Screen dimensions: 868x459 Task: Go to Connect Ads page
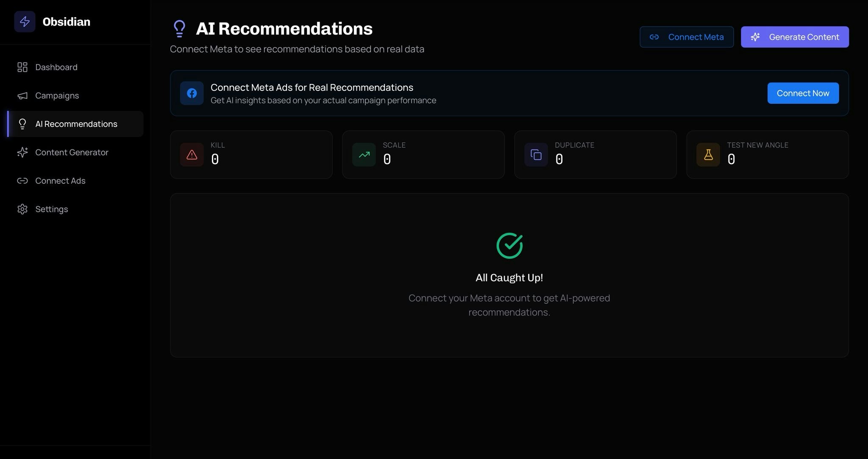[60, 181]
